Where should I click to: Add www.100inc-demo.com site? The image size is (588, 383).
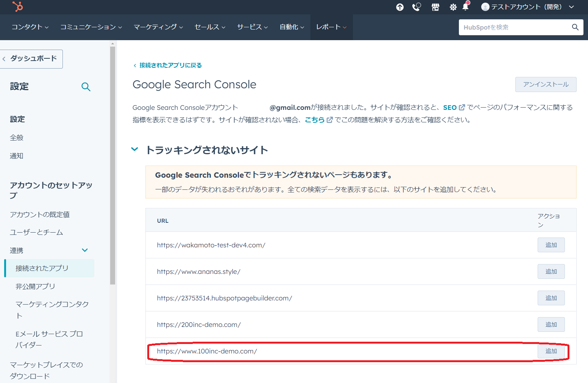click(x=551, y=351)
